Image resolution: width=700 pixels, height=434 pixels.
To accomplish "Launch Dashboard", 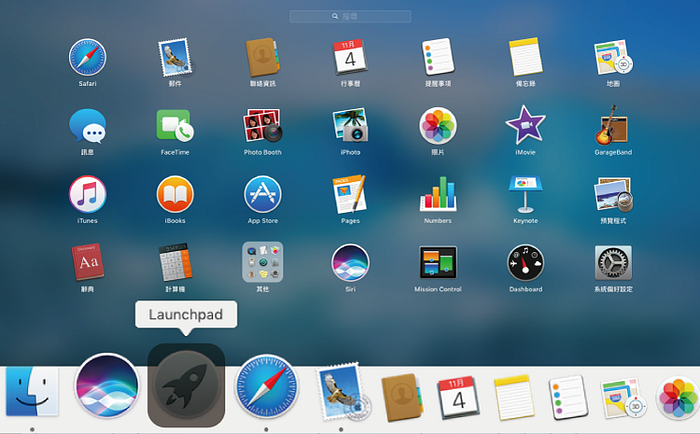I will pyautogui.click(x=525, y=263).
